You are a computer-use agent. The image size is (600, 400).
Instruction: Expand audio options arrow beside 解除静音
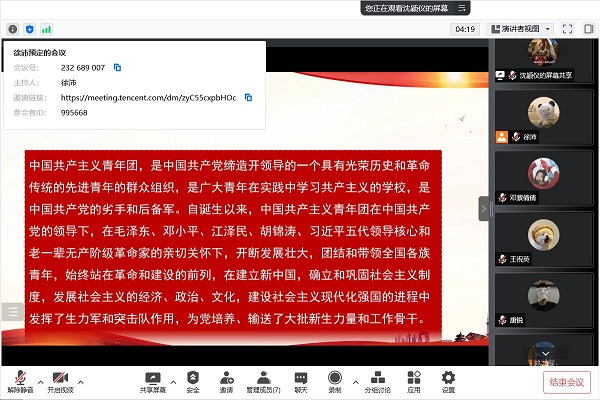(41, 382)
